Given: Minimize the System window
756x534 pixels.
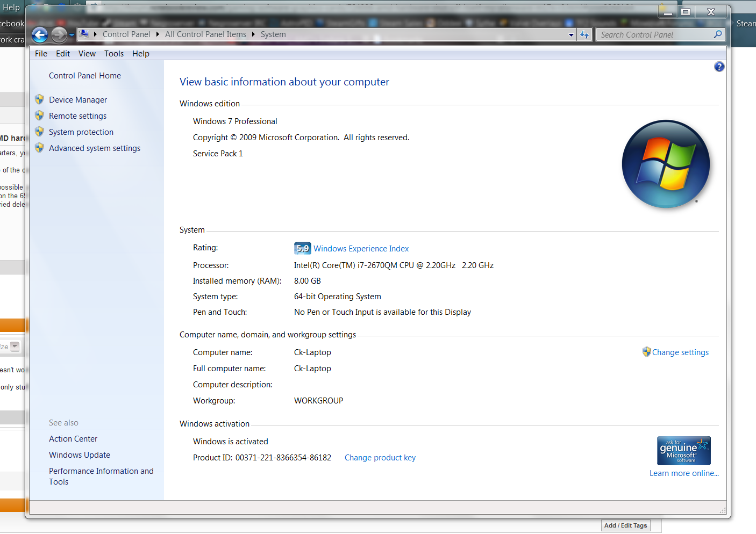Looking at the screenshot, I should coord(668,12).
